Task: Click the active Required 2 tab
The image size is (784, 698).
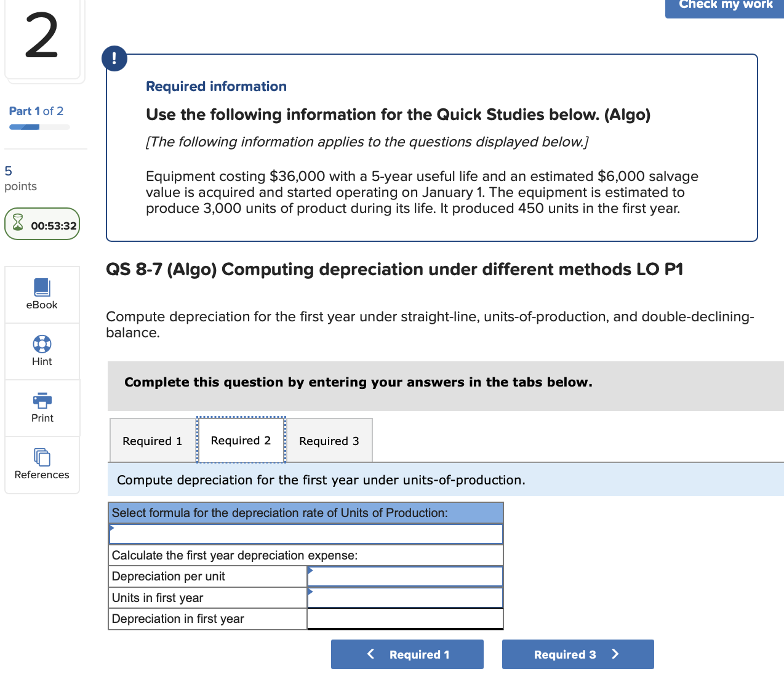Action: [241, 440]
